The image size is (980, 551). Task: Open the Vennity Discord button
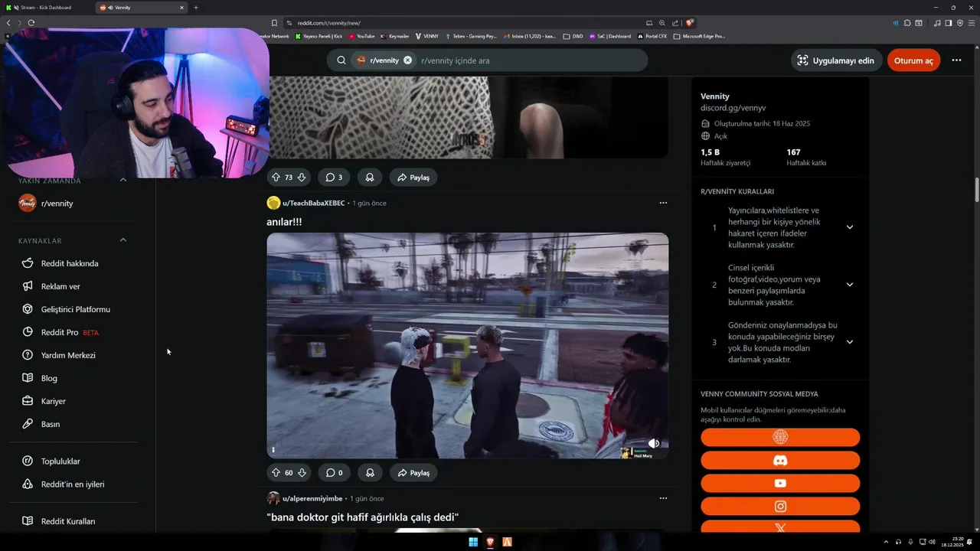[x=780, y=461]
